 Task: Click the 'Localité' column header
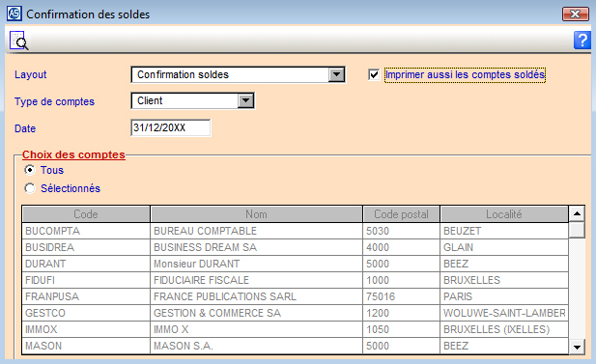(x=504, y=214)
